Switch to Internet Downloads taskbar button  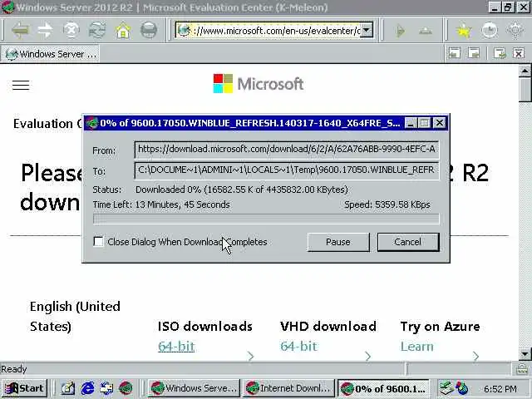point(288,388)
